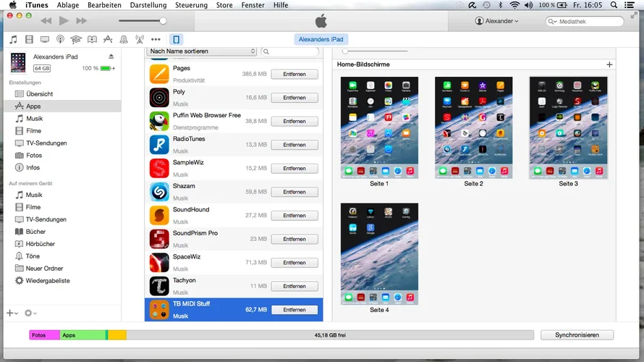
Task: Click the SpaceWiz app icon
Action: (x=159, y=263)
